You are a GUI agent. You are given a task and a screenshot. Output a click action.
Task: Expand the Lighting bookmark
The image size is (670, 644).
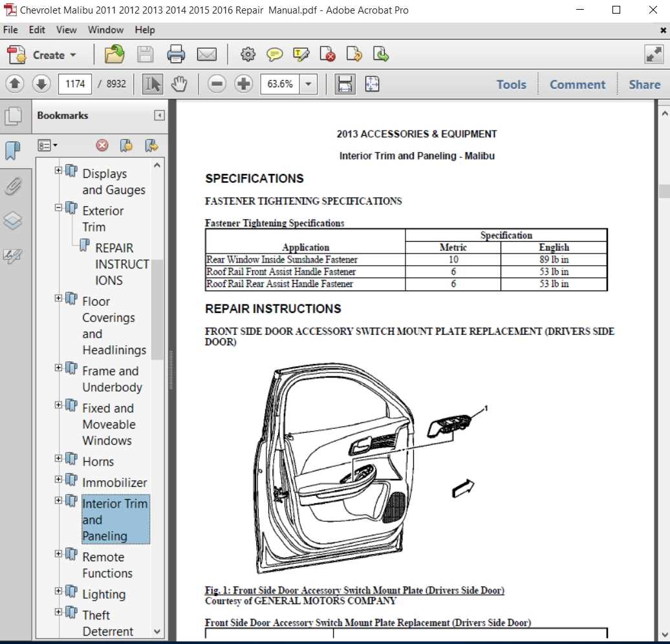tap(59, 591)
